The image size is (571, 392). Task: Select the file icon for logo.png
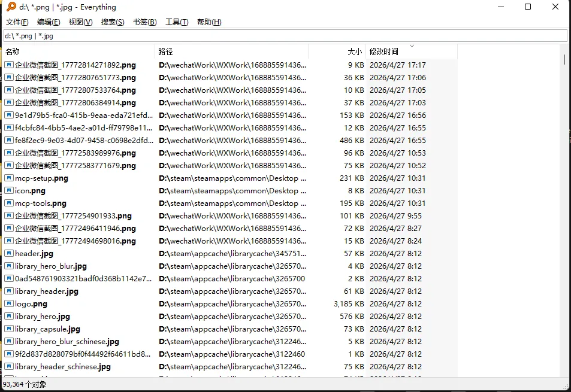[x=9, y=304]
